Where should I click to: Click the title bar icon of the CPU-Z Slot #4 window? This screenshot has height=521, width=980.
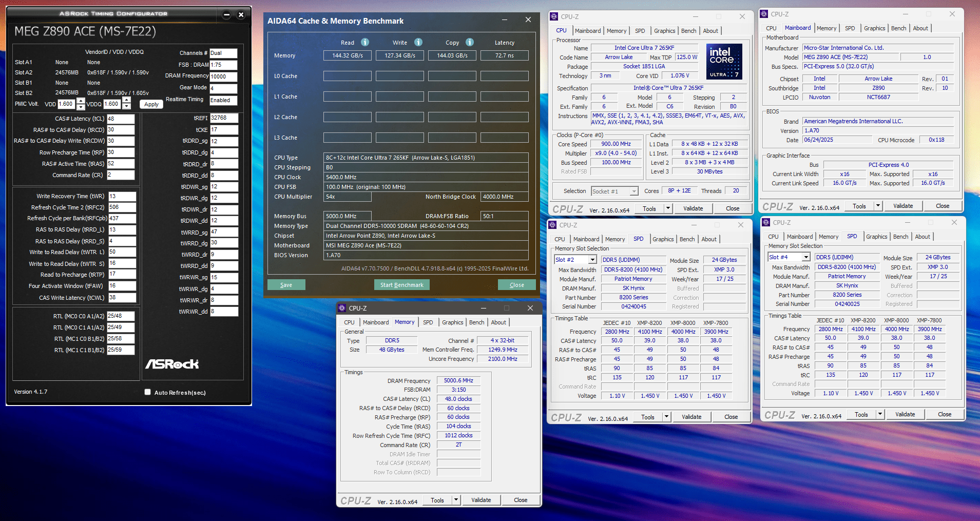point(766,222)
